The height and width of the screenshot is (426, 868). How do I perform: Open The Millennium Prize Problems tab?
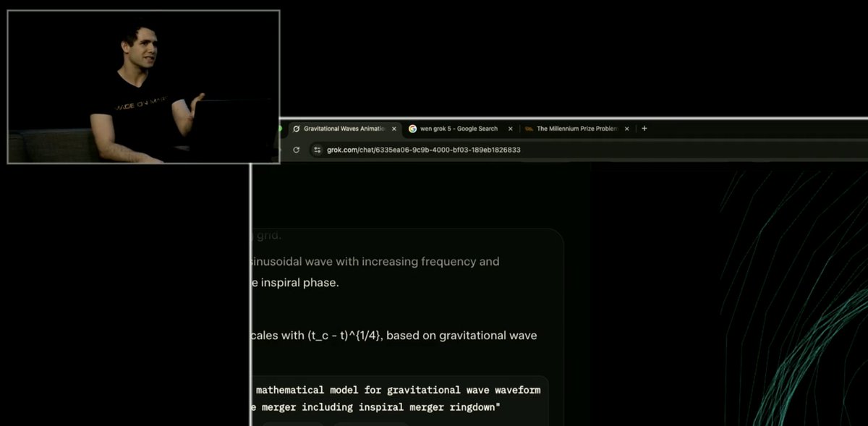click(x=576, y=129)
